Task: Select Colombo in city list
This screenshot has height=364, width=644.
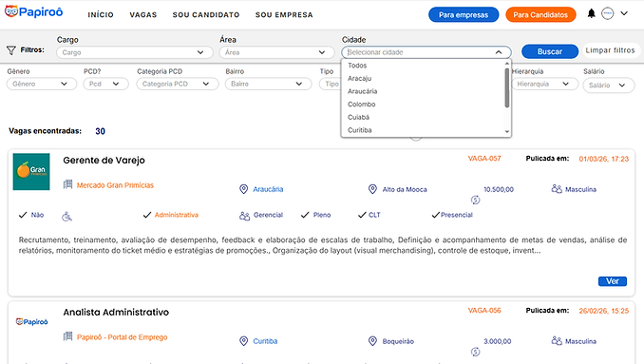Action: pos(423,104)
